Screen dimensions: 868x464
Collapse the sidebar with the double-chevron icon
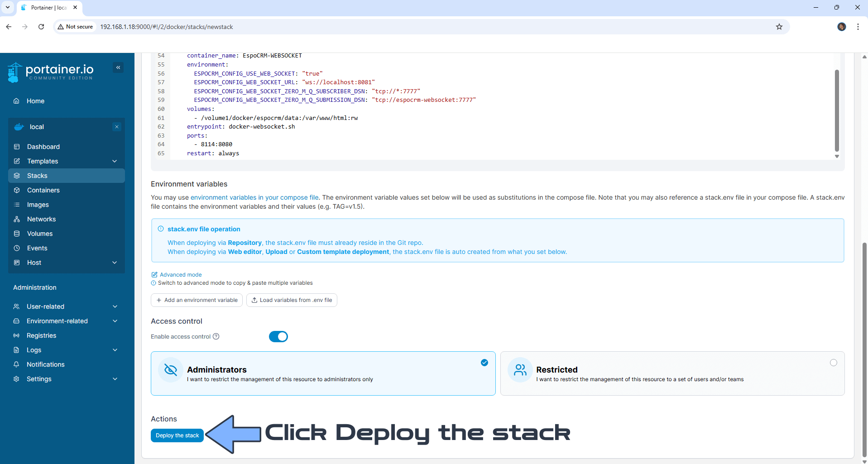[x=118, y=67]
